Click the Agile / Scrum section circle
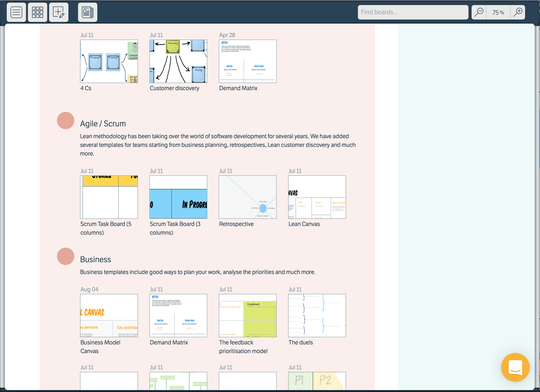 (x=66, y=120)
